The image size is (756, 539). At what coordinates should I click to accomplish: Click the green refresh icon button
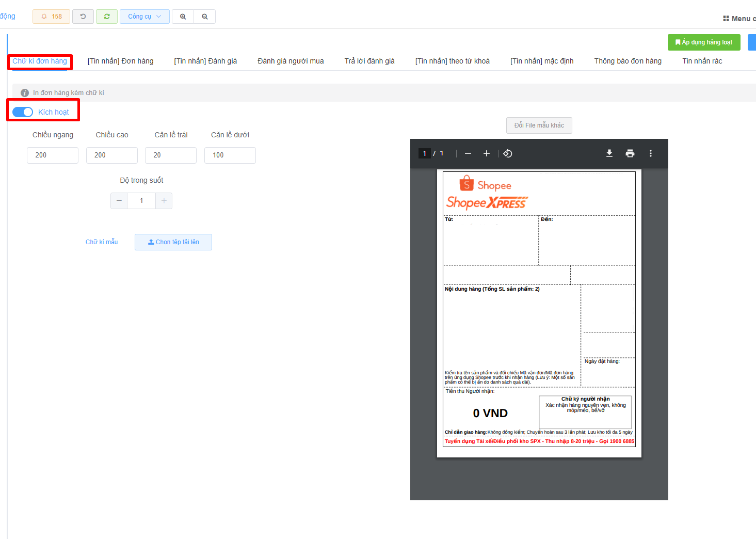[x=107, y=17]
